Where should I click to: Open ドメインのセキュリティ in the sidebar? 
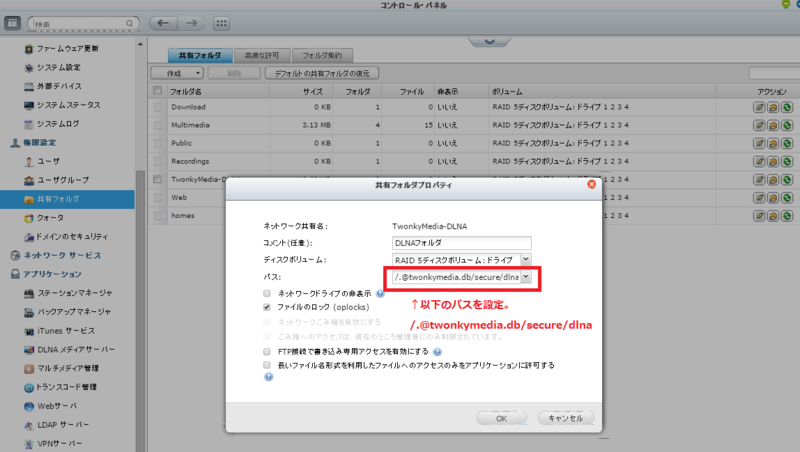click(x=66, y=237)
